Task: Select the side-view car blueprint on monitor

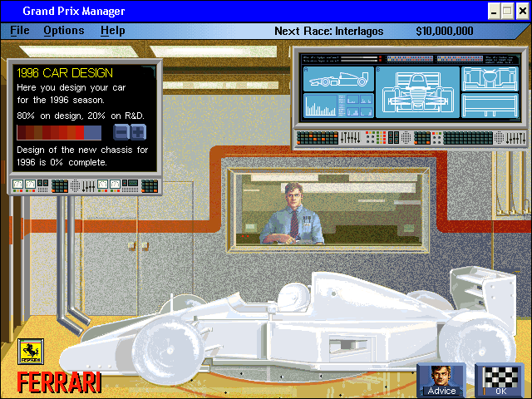Action: tap(338, 79)
